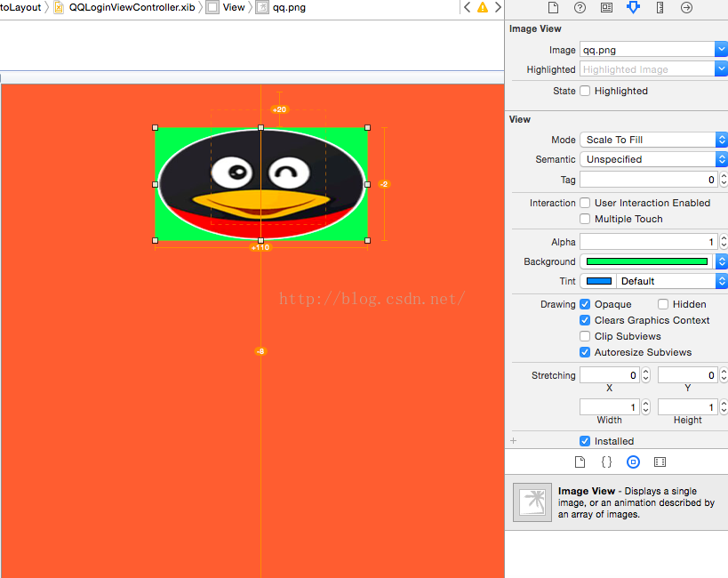
Task: Select the penguin image view on canvas
Action: pos(261,184)
